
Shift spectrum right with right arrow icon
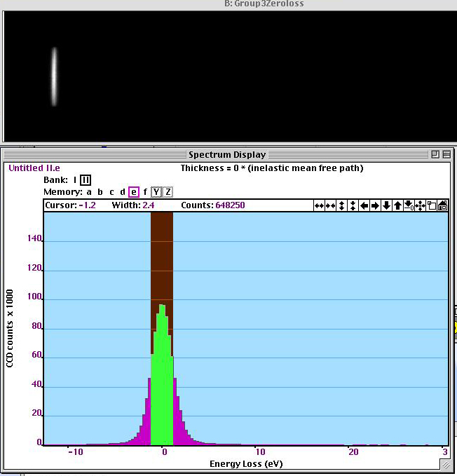pos(375,206)
